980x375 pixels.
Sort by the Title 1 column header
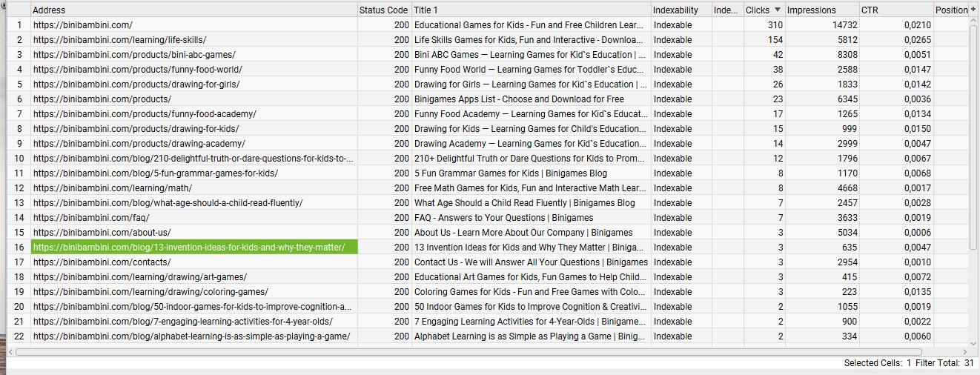click(531, 10)
